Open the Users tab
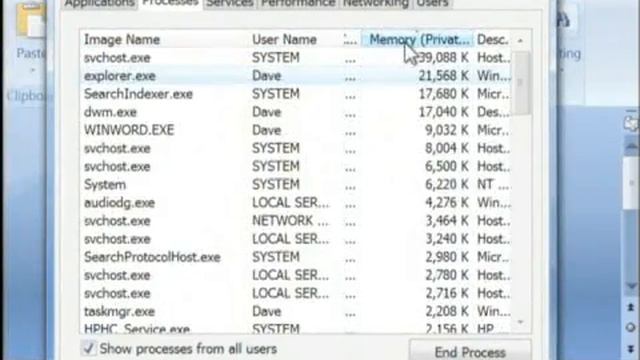The width and height of the screenshot is (640, 360). 433,4
